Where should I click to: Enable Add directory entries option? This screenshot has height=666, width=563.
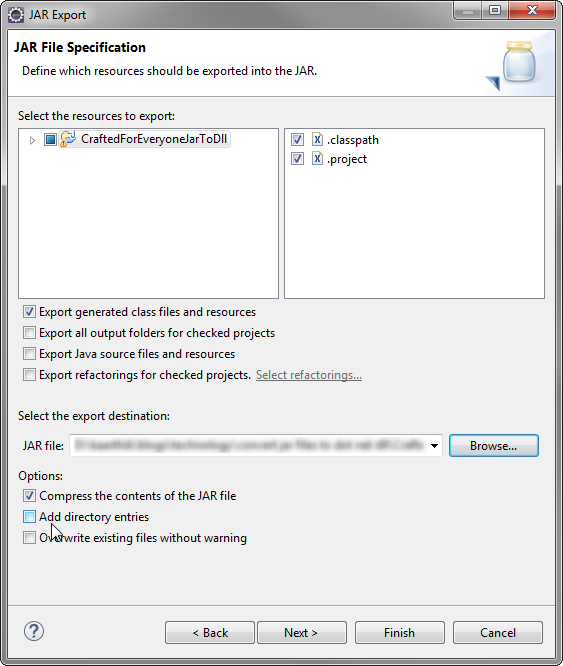click(29, 516)
